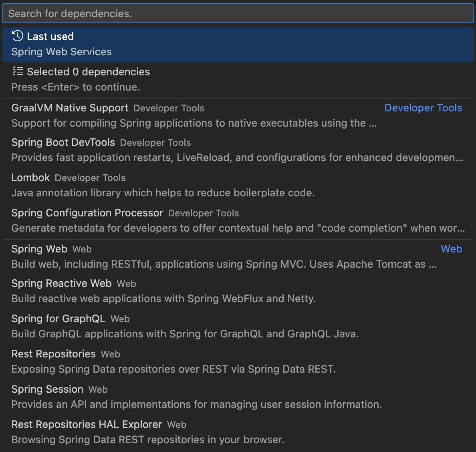Viewport: 476px width, 452px height.
Task: Click the 'Spring Web Services' subtitle text
Action: pos(62,52)
